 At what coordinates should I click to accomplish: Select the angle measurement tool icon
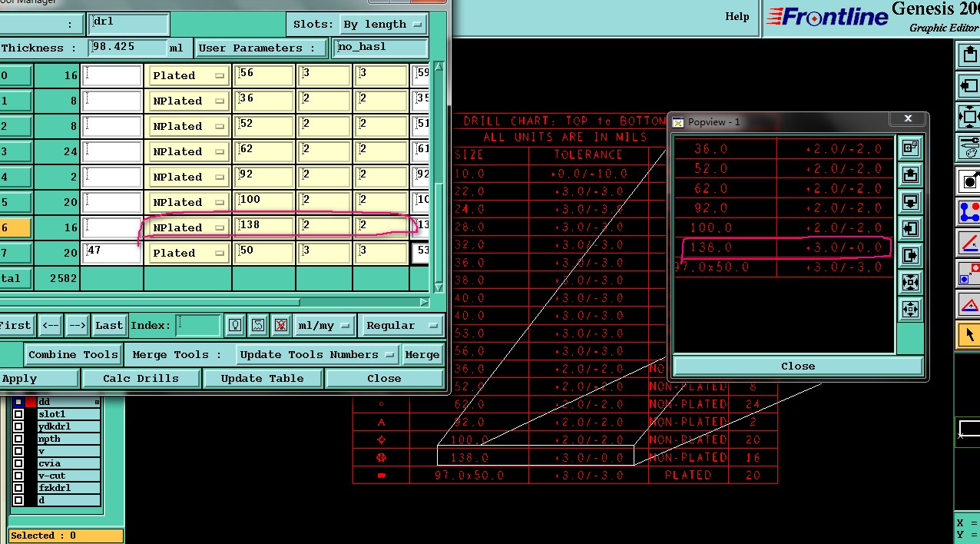coord(968,242)
